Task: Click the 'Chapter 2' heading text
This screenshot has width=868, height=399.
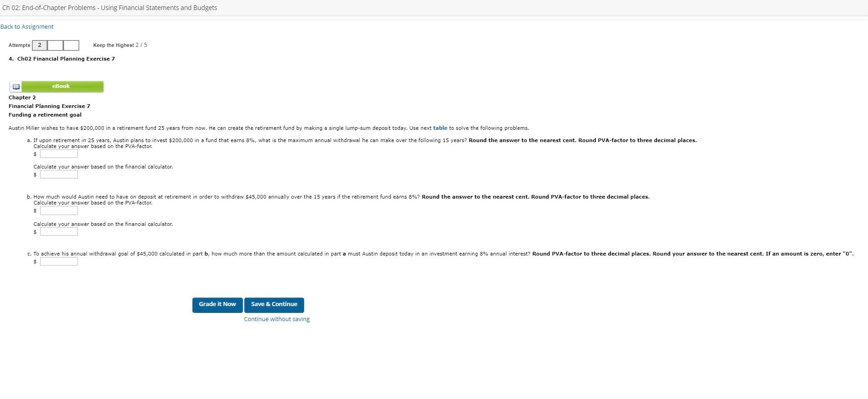Action: (x=22, y=97)
